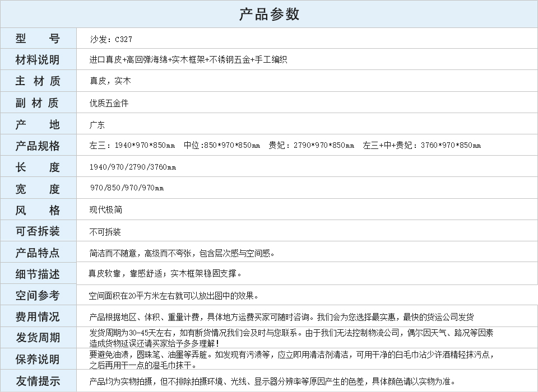Click the 产地 label cell
This screenshot has height=392, width=538.
point(38,124)
